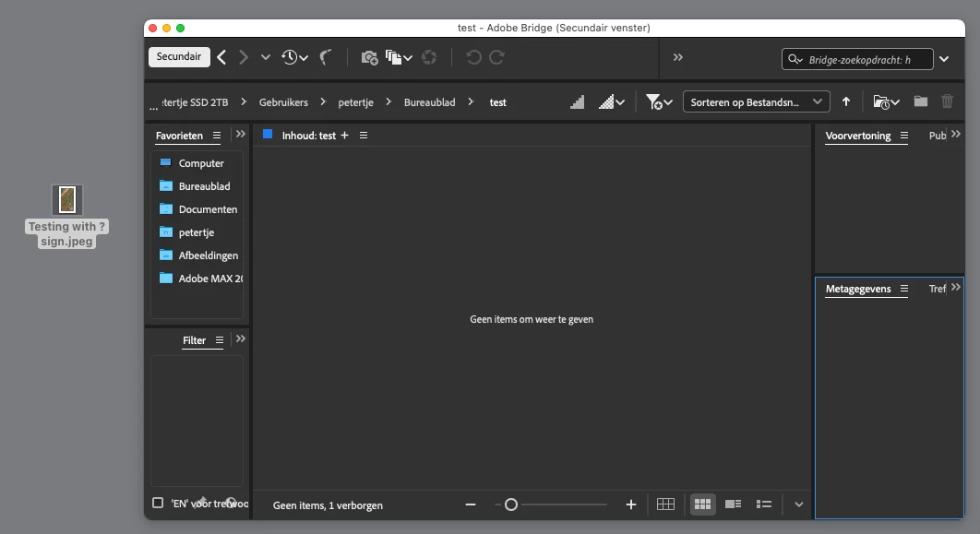Open the parent folders dropdown chevron
Screen dimensions: 980x534
pos(266,57)
